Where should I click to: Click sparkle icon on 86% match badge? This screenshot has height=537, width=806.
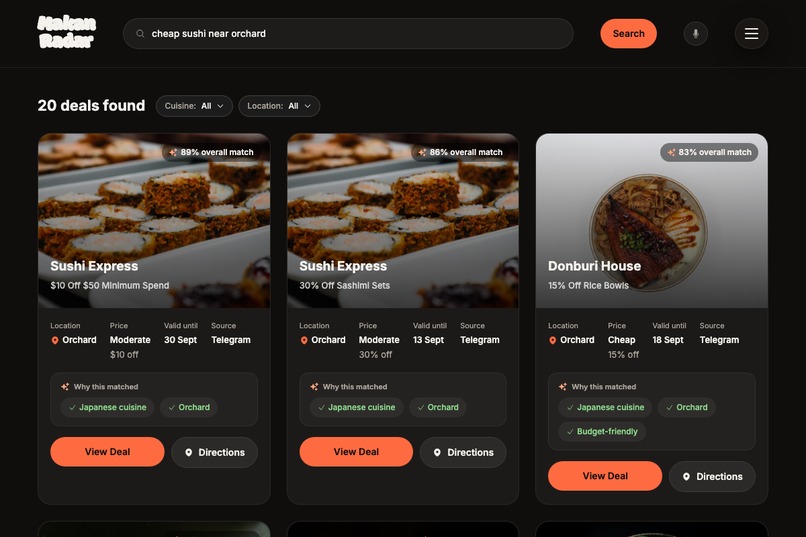tap(422, 152)
